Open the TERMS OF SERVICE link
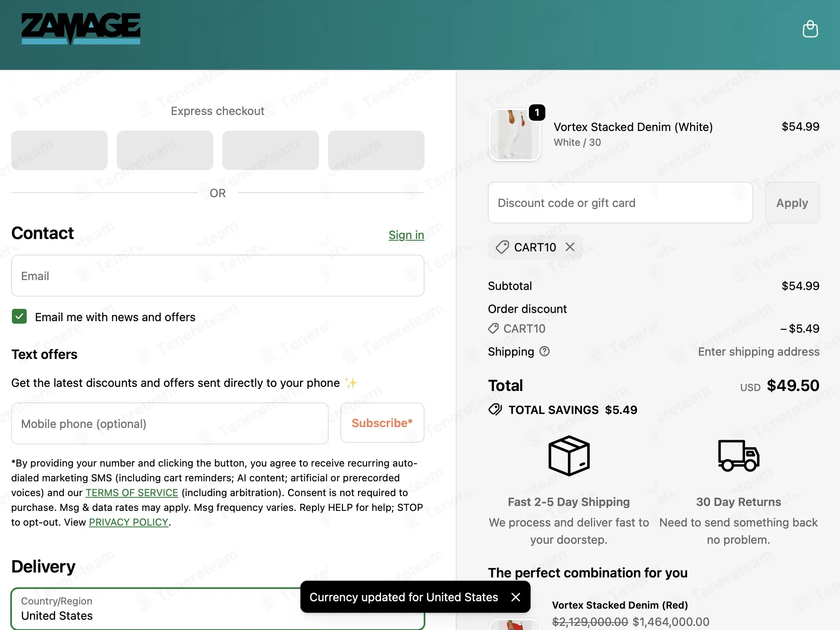Viewport: 840px width, 630px height. coord(132,492)
